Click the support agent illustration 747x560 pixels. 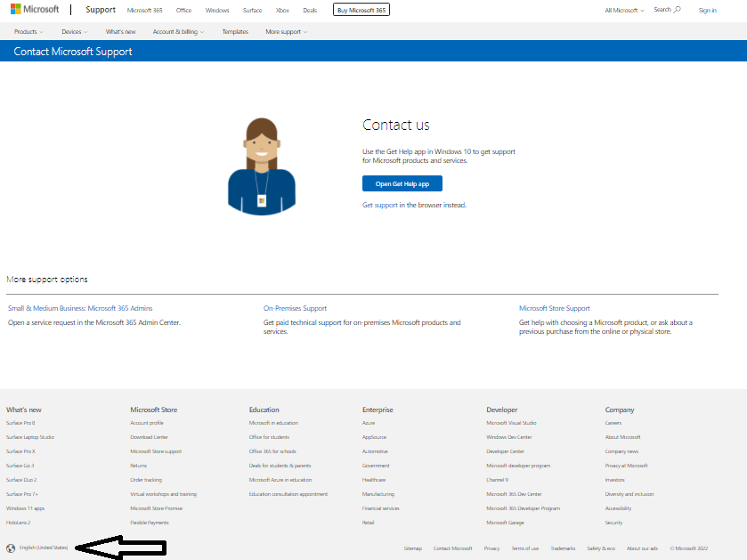pyautogui.click(x=262, y=166)
